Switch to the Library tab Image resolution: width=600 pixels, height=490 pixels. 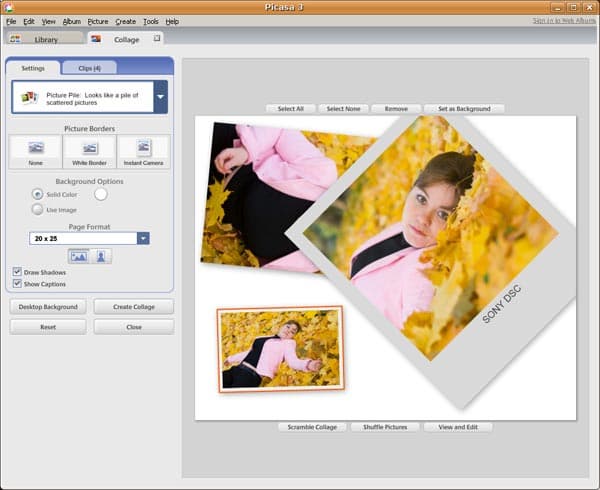click(45, 39)
